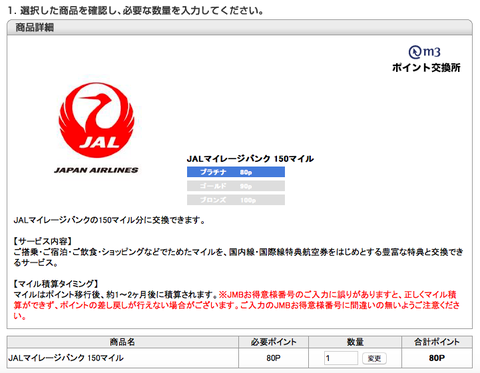Screen dimensions: 480x373
Task: Click the 150マイル分に交換できます description line
Action: tap(109, 220)
